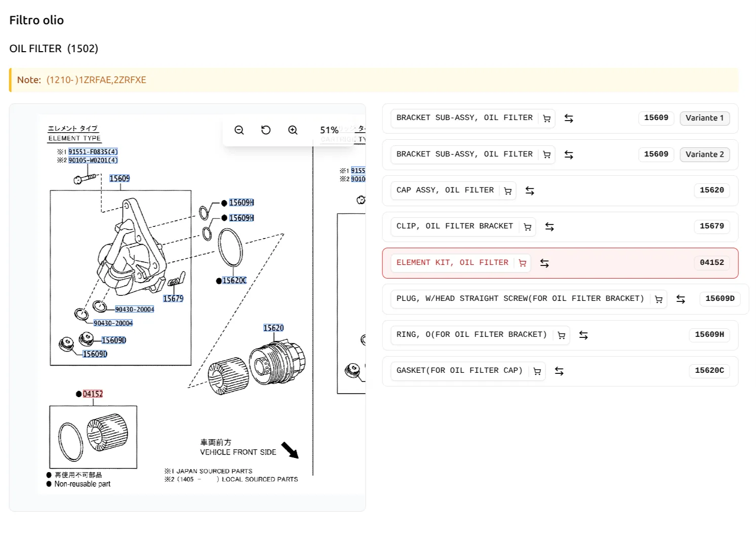Viewport: 756px width, 541px height.
Task: Add Plug, W/Head Straight Screw to cart
Action: pos(659,299)
